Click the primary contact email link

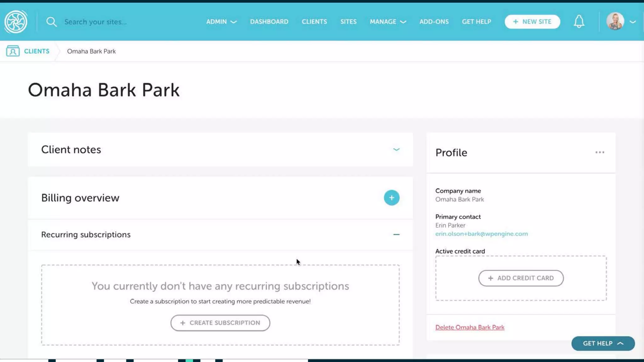pyautogui.click(x=481, y=234)
